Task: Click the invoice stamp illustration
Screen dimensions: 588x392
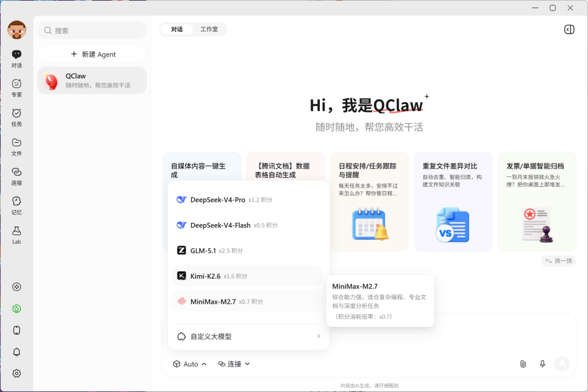Action: (537, 224)
